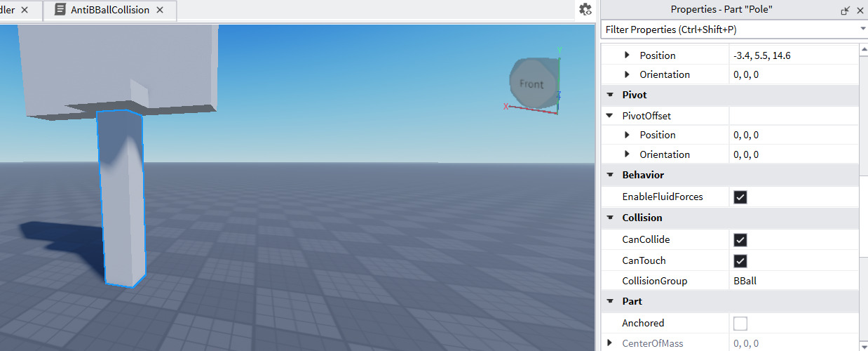Close the partially visible 'dler' tab
Screen dimensions: 868x351
(25, 11)
